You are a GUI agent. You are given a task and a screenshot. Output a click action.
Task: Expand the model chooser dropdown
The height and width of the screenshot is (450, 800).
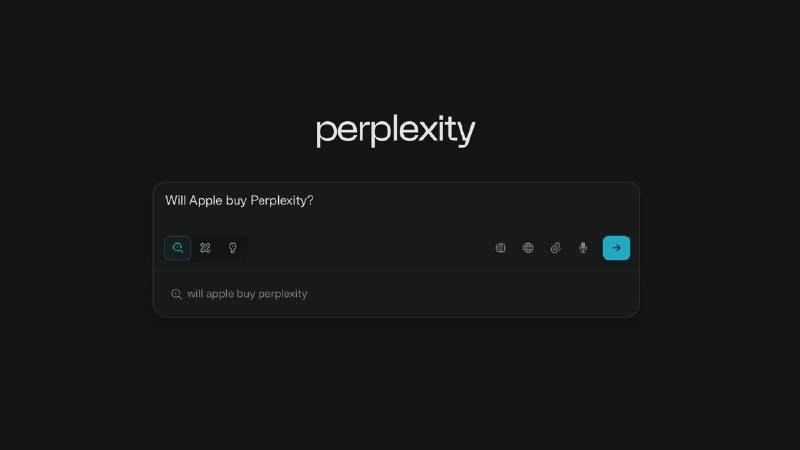(x=501, y=248)
